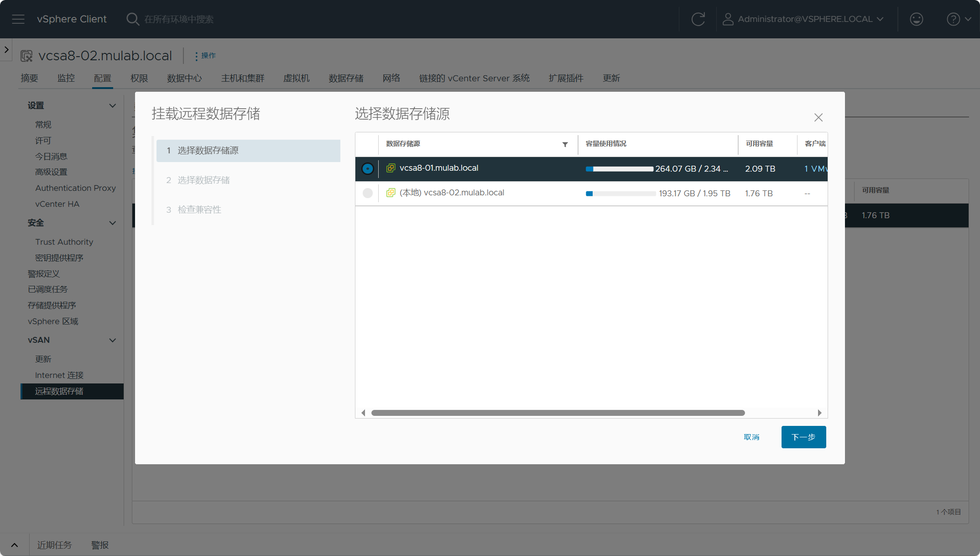Open the feedback smiley icon

tap(917, 19)
